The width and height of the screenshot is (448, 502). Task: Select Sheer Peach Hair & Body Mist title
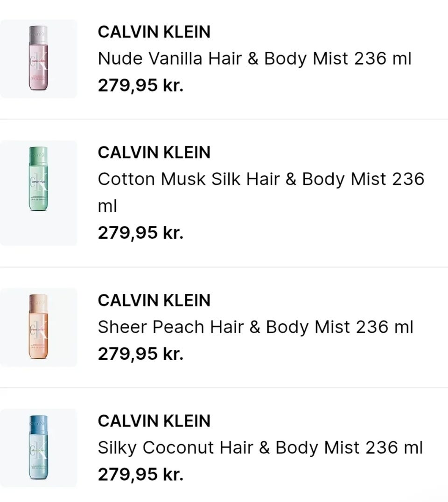256,327
